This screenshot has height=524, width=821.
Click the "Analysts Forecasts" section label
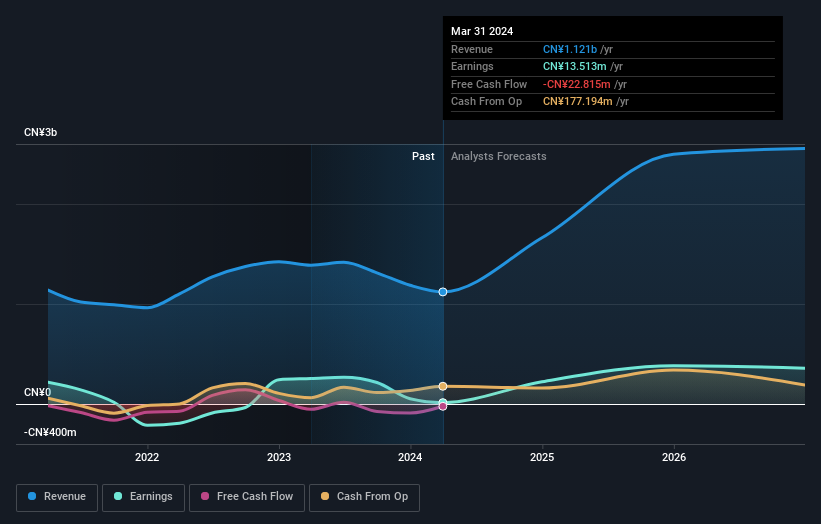pyautogui.click(x=499, y=157)
